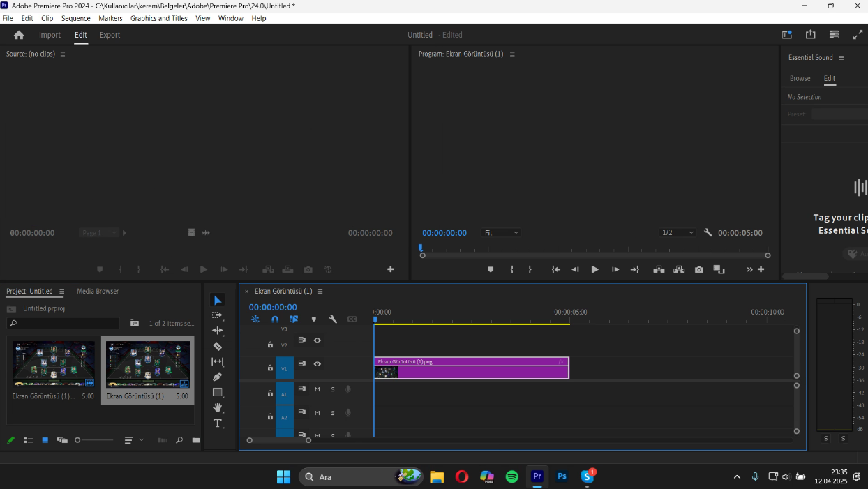Click Extract button in Program Monitor
868x489 pixels.
679,269
